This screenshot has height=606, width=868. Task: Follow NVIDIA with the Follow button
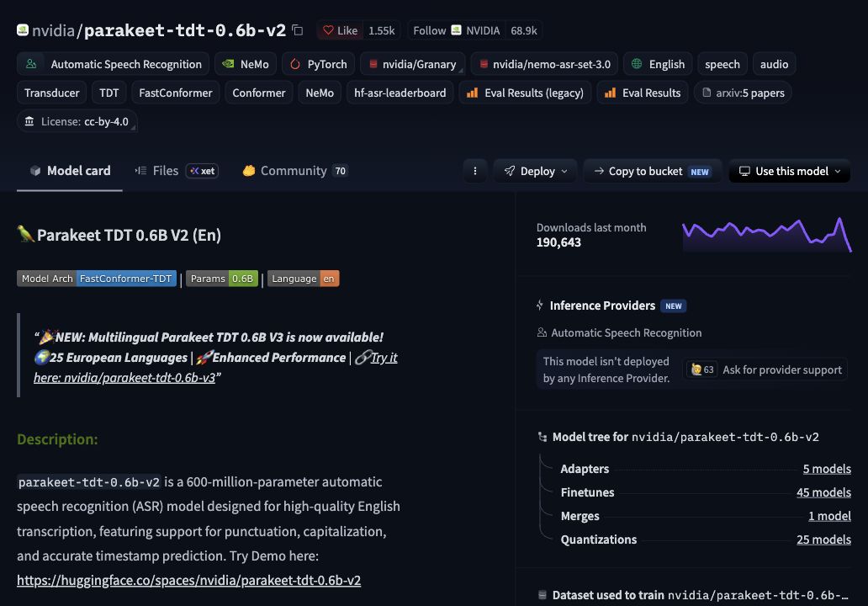point(456,30)
